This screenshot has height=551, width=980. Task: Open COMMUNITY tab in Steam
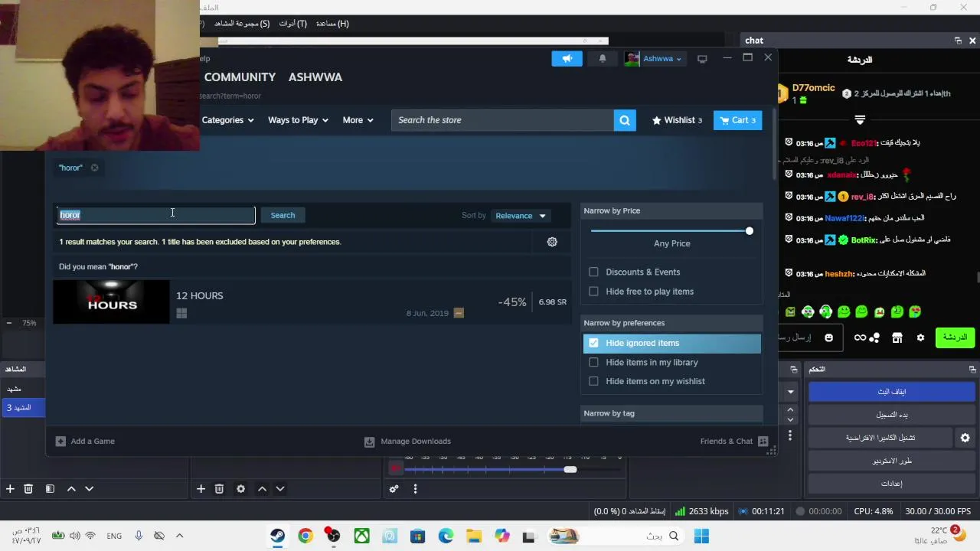[x=240, y=77]
